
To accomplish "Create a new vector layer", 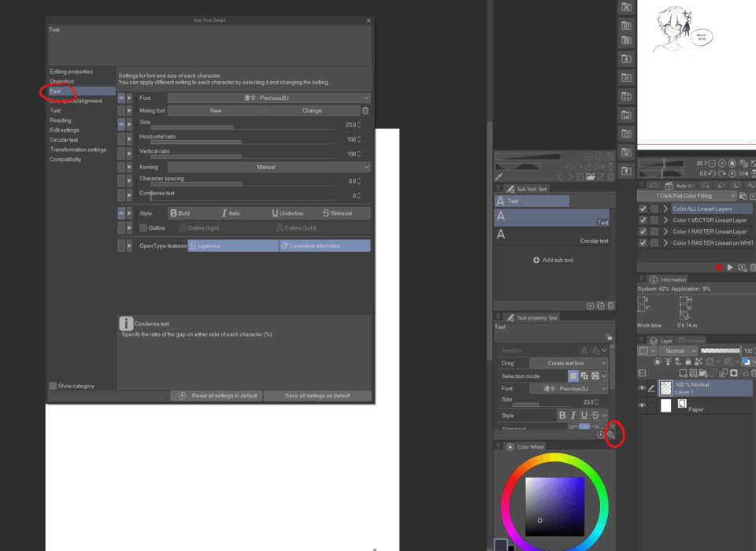I will 693,373.
